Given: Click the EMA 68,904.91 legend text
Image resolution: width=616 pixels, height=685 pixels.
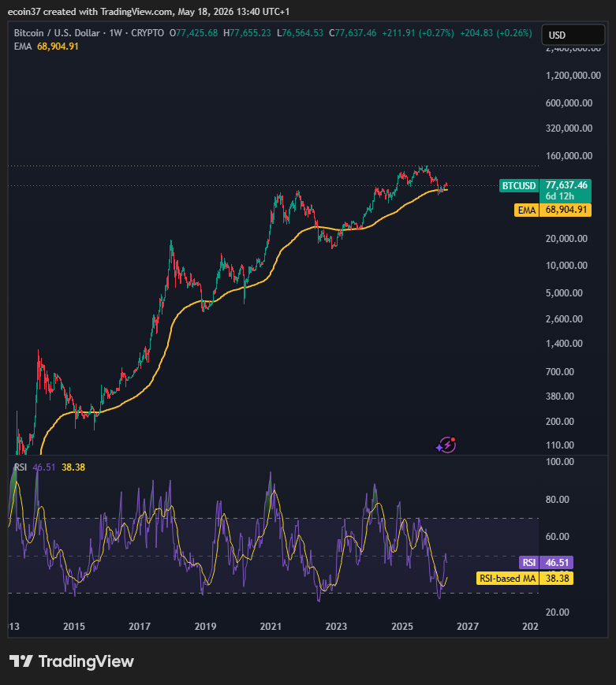Looking at the screenshot, I should point(47,47).
